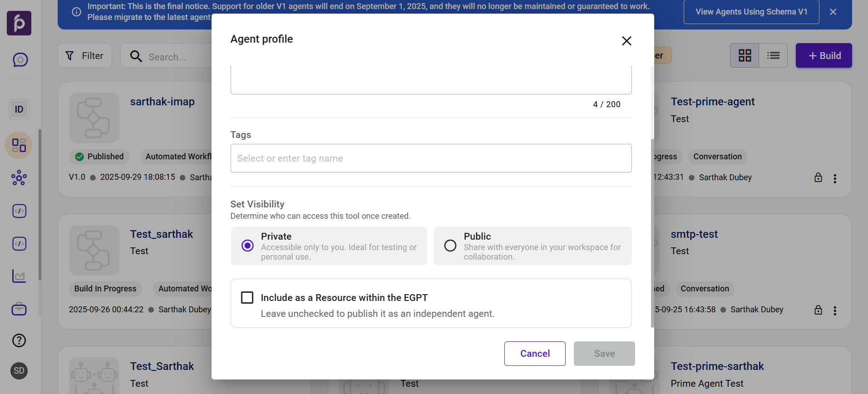Open the Tags selection field
Image resolution: width=868 pixels, height=394 pixels.
431,158
